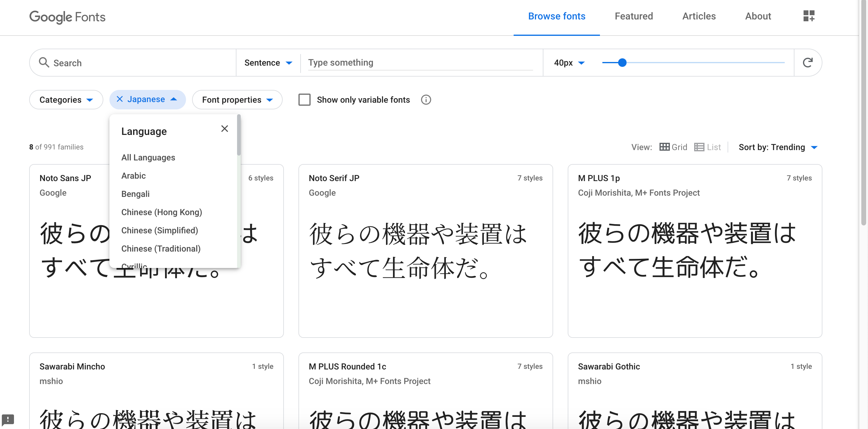868x429 pixels.
Task: Open the Google apps launcher icon
Action: (x=809, y=16)
